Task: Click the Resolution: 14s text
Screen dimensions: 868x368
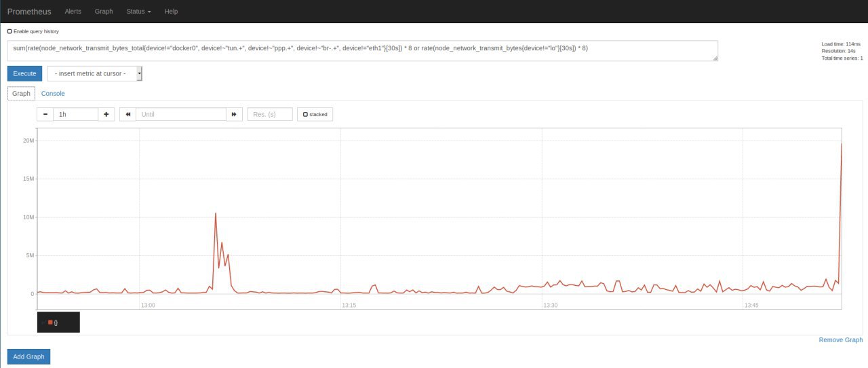Action: [838, 51]
